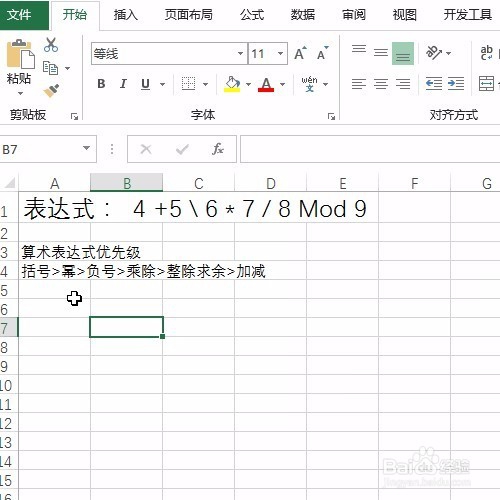Expand phonetic guide dropdown arrow
The height and width of the screenshot is (500, 500).
coord(325,84)
